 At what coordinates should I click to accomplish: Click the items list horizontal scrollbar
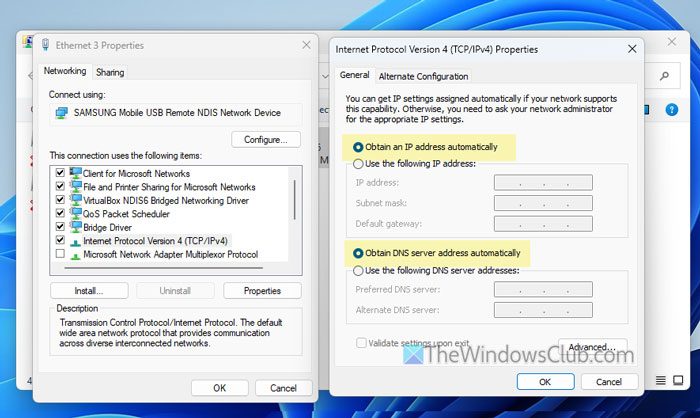[163, 268]
